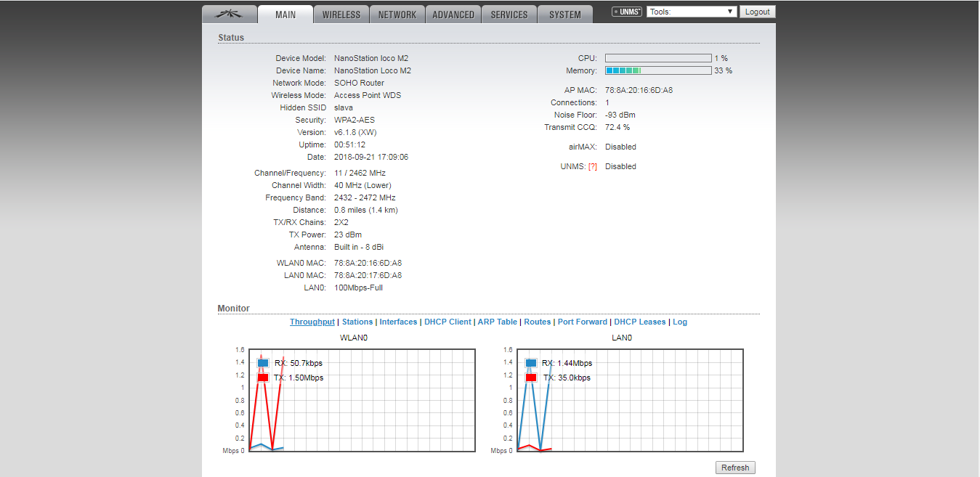The image size is (980, 477).
Task: Click the Channel/Frequency value 11 / 2462 MHz
Action: point(360,173)
